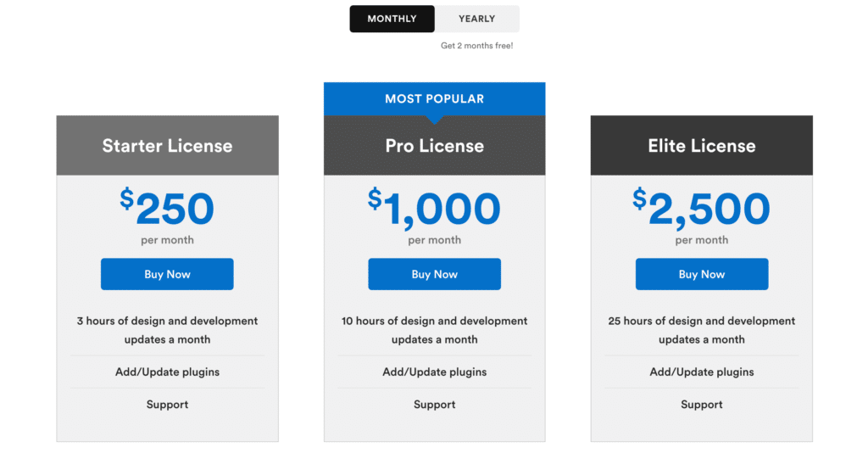The image size is (868, 453).
Task: Switch billing to Yearly
Action: tap(476, 19)
